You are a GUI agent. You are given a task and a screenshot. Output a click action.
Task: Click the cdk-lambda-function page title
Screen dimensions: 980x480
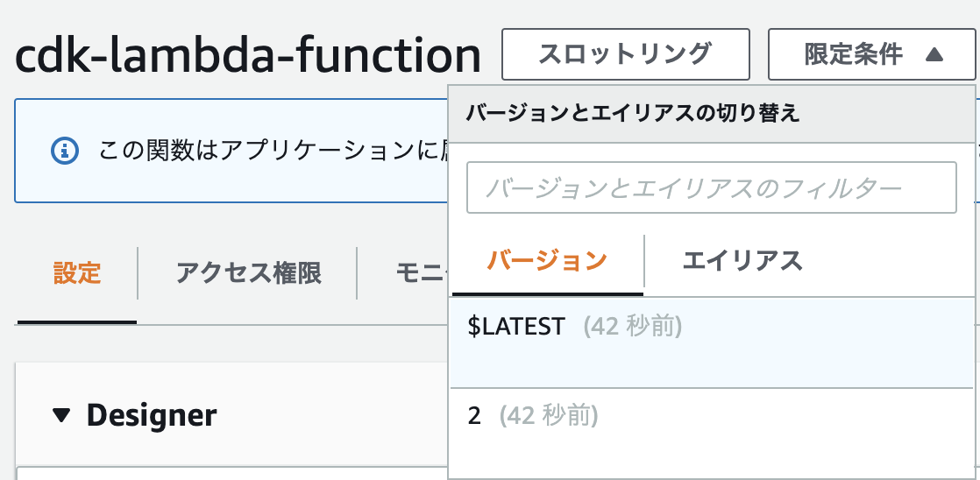pyautogui.click(x=248, y=55)
